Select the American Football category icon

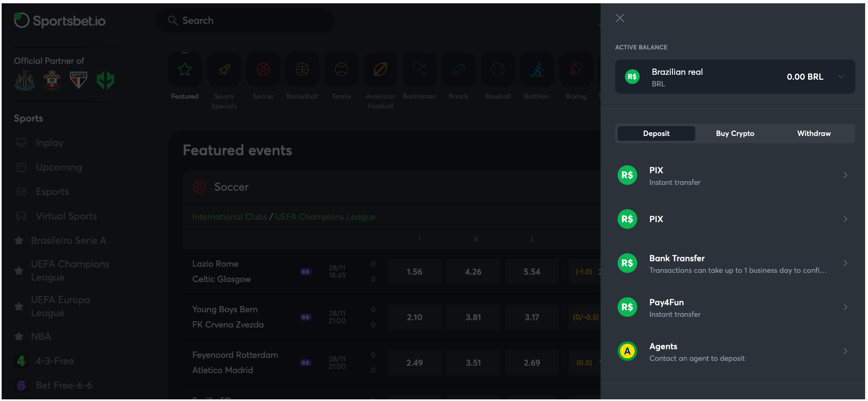(381, 70)
